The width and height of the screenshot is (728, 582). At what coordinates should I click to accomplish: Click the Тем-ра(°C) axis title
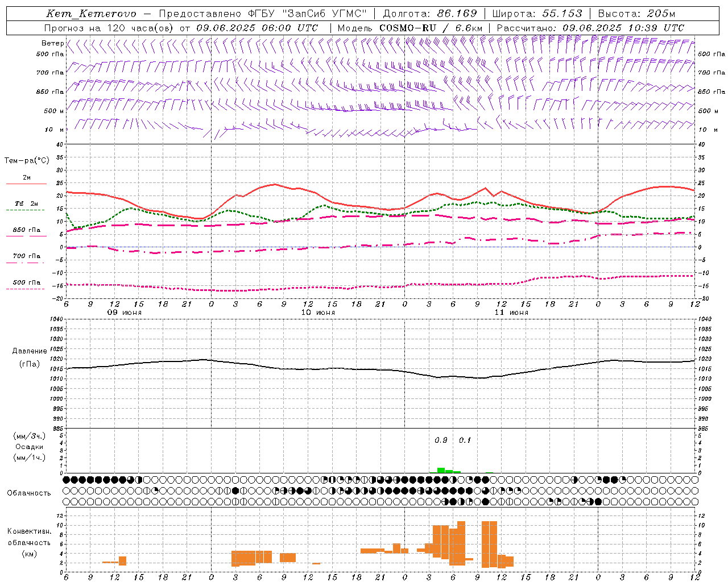pyautogui.click(x=27, y=161)
